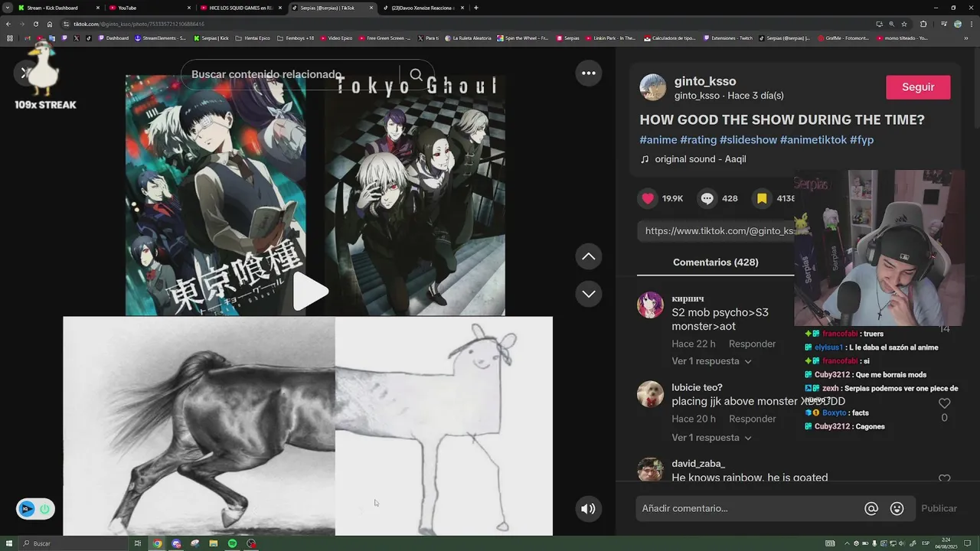Bookmark this page with star icon
The image size is (980, 551).
904,24
